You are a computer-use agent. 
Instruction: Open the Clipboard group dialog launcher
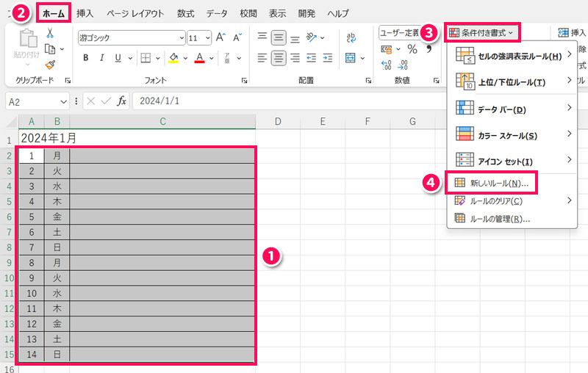coord(68,80)
